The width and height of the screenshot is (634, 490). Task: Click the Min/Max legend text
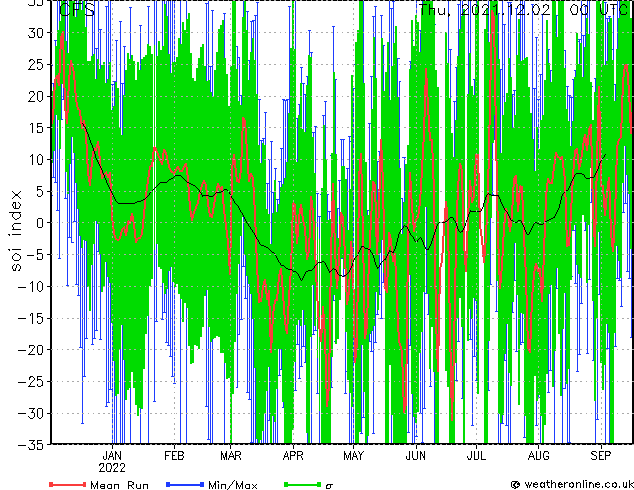232,485
